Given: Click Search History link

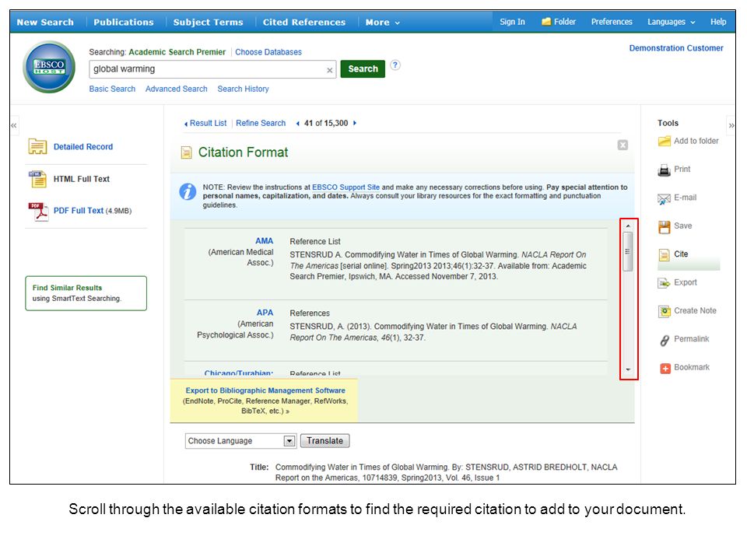Looking at the screenshot, I should click(243, 89).
